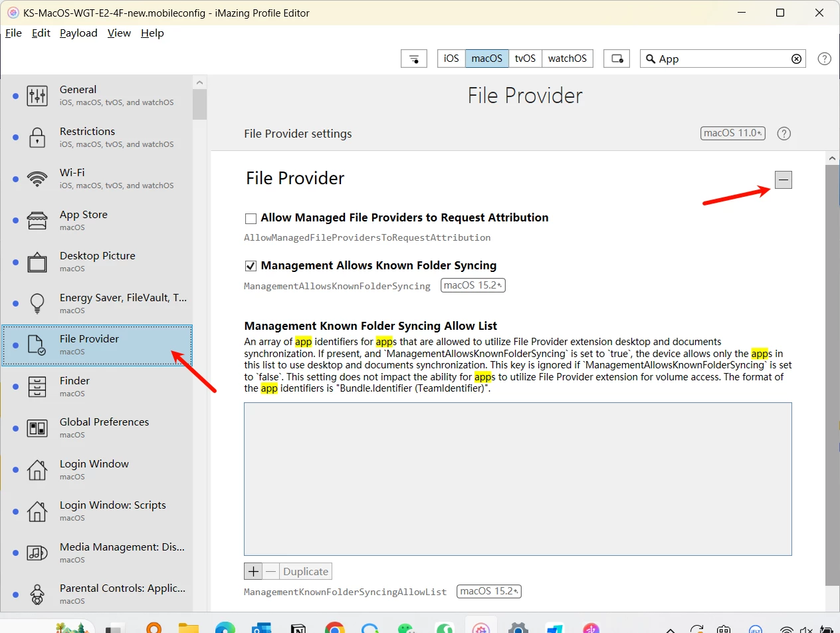Screen dimensions: 840x633
Task: Select the Finder payload row
Action: coord(97,387)
